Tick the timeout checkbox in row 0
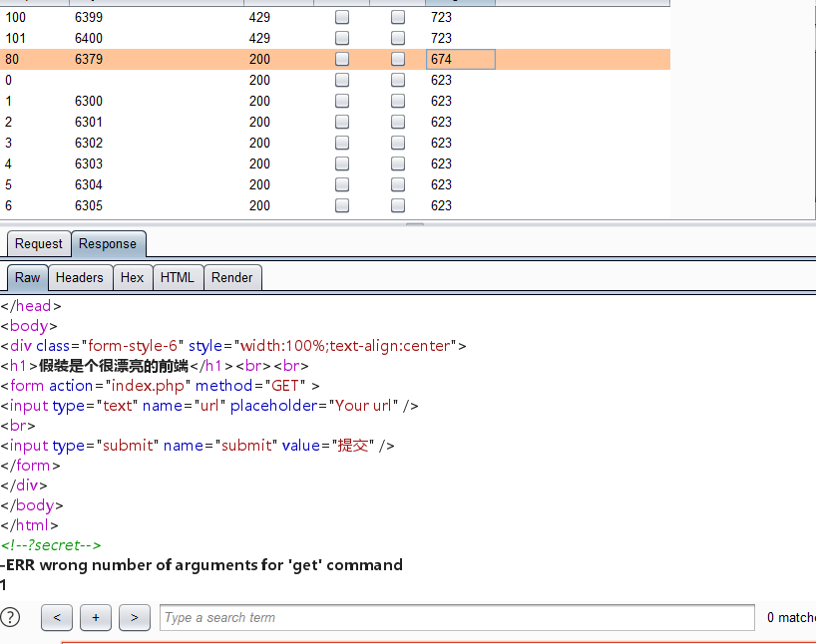The width and height of the screenshot is (816, 644). (398, 80)
